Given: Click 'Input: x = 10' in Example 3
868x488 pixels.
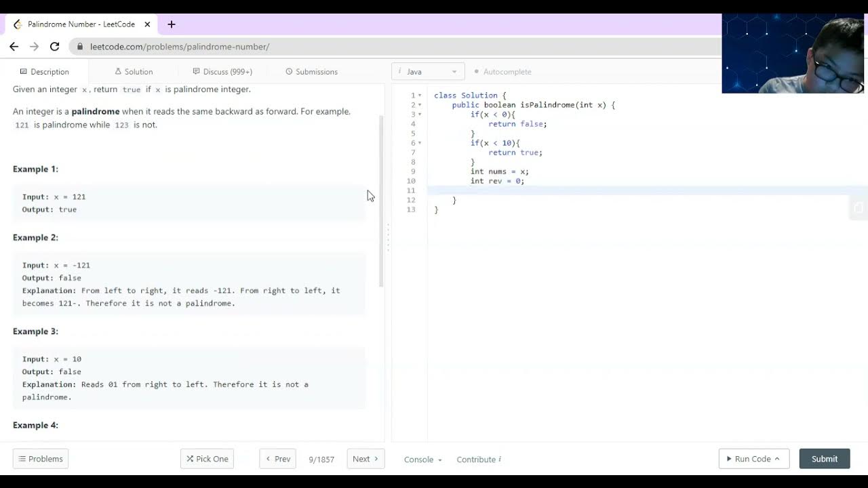Looking at the screenshot, I should tap(52, 359).
